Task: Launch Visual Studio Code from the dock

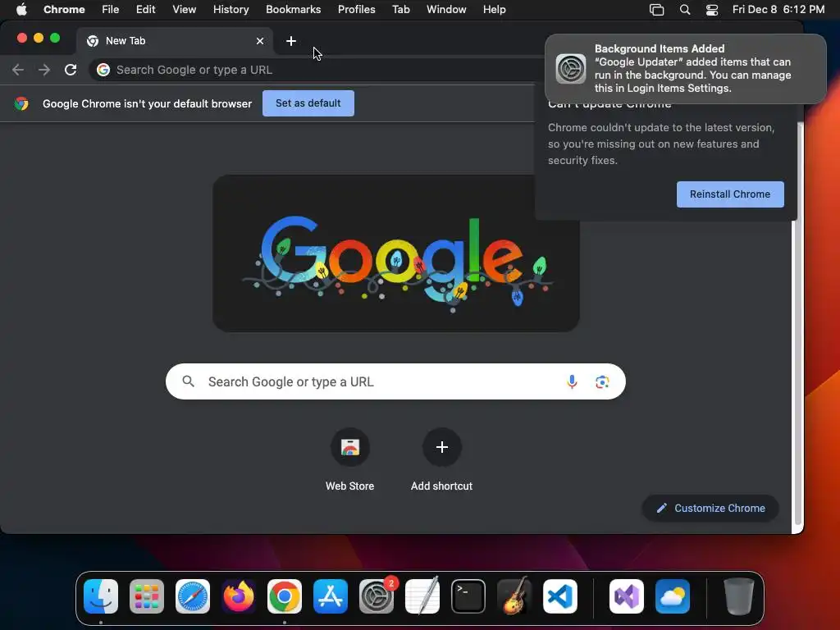Action: tap(559, 596)
